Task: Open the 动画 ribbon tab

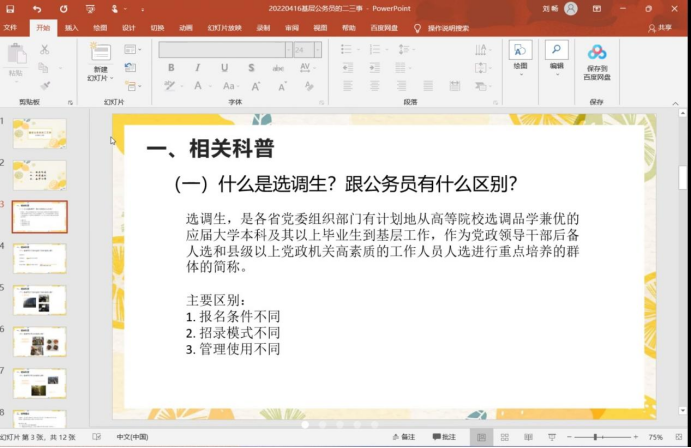Action: (185, 28)
